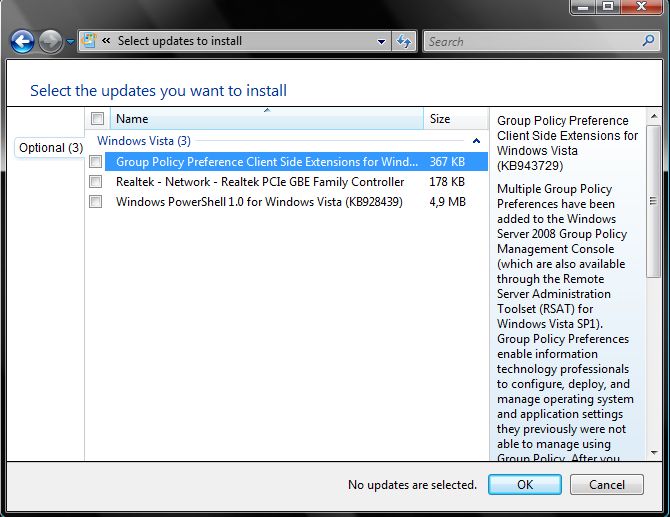Toggle the select-all checkbox in header

tap(97, 118)
